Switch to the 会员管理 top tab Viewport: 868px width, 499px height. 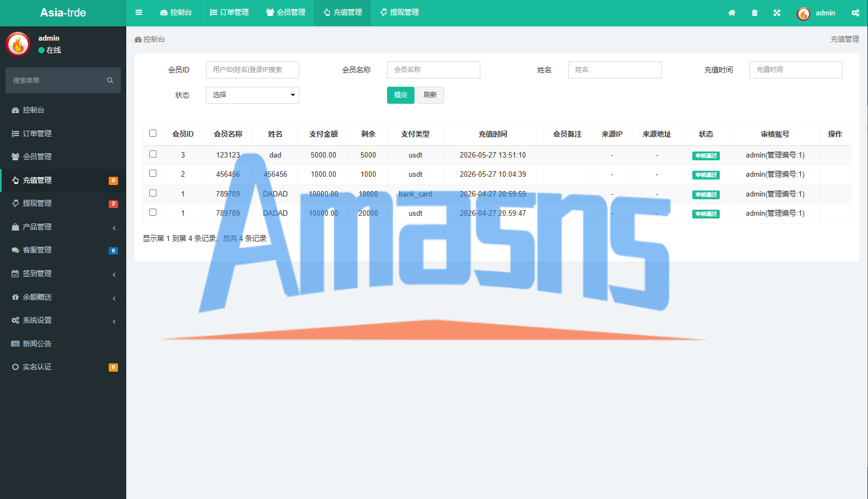[285, 13]
